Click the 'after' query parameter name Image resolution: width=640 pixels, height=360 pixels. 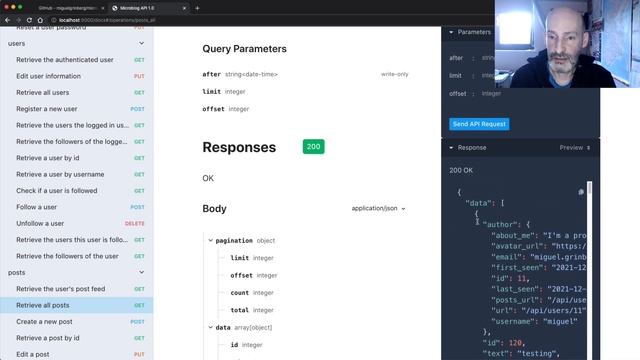click(x=211, y=74)
